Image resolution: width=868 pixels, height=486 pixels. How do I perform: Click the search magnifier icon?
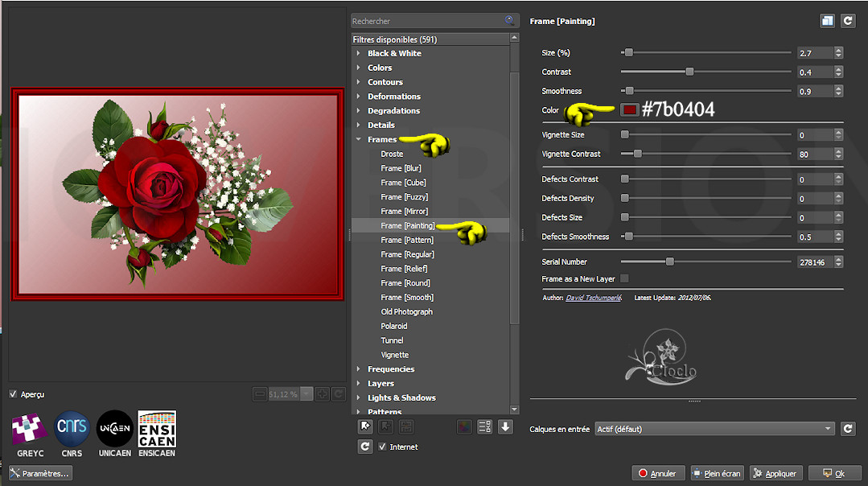(x=510, y=21)
